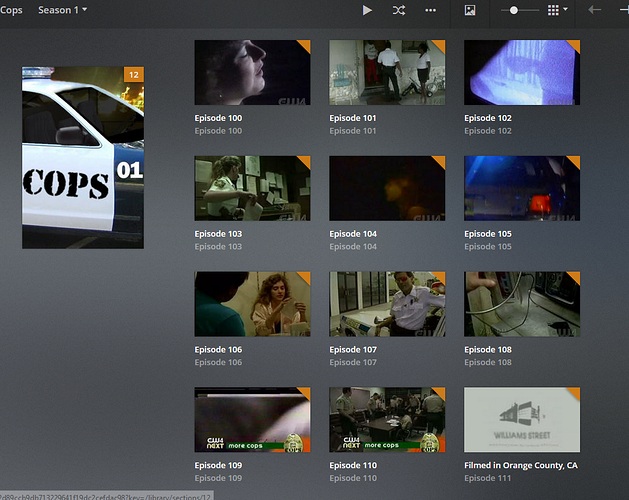Click the bold Episode 107 title

[353, 350]
